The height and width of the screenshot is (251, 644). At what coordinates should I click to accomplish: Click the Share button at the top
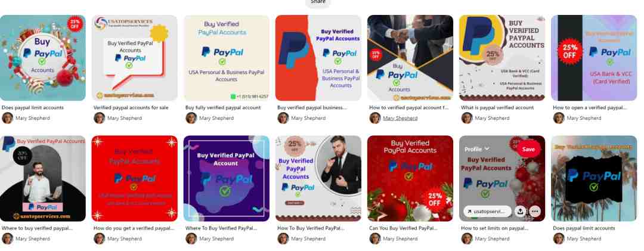(318, 2)
